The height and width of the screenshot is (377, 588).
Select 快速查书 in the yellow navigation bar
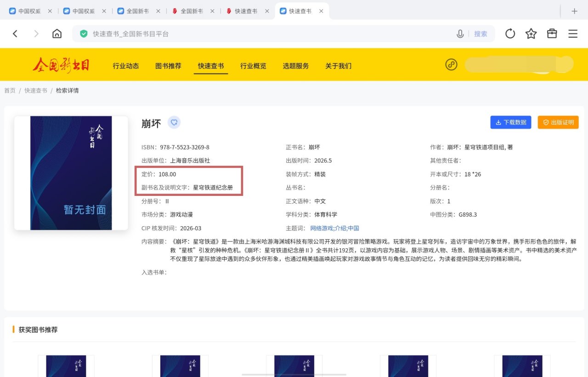pyautogui.click(x=211, y=66)
